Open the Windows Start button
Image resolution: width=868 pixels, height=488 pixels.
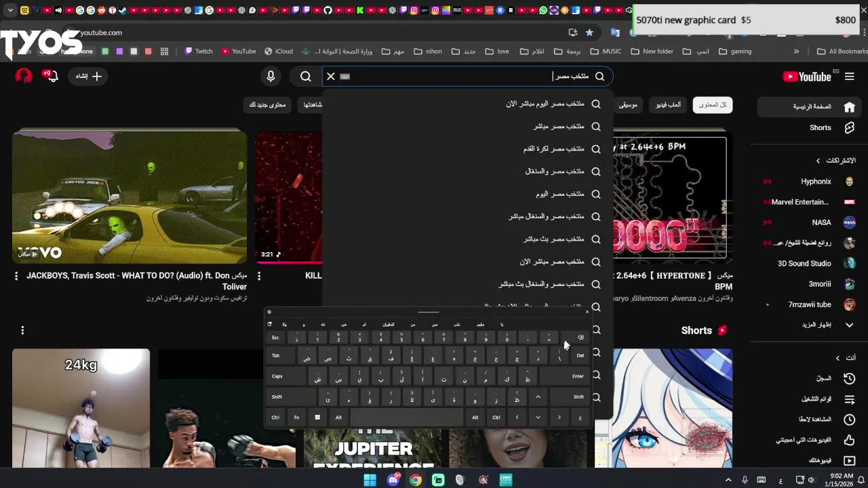click(370, 480)
